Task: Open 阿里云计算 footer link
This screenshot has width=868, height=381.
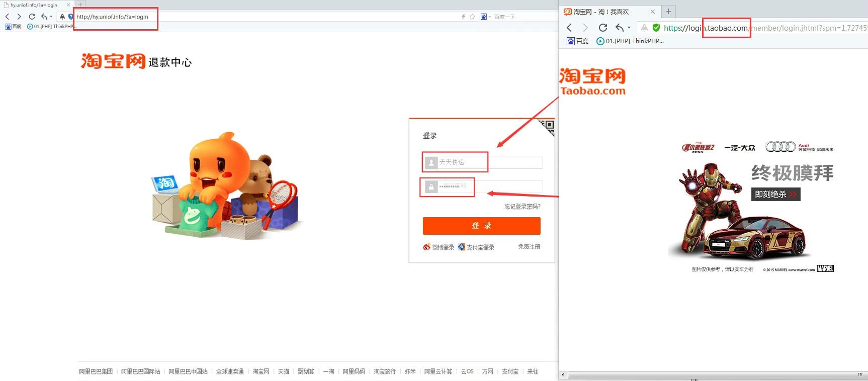Action: tap(439, 371)
